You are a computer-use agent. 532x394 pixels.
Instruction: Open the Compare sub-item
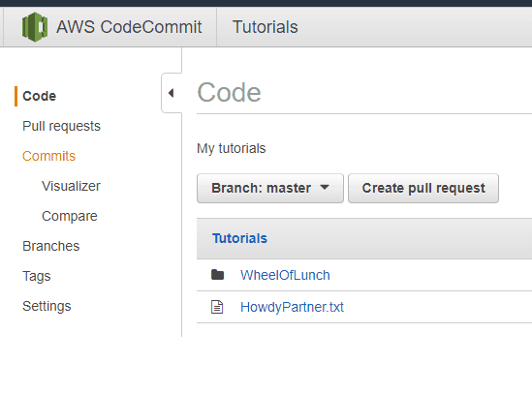(70, 216)
